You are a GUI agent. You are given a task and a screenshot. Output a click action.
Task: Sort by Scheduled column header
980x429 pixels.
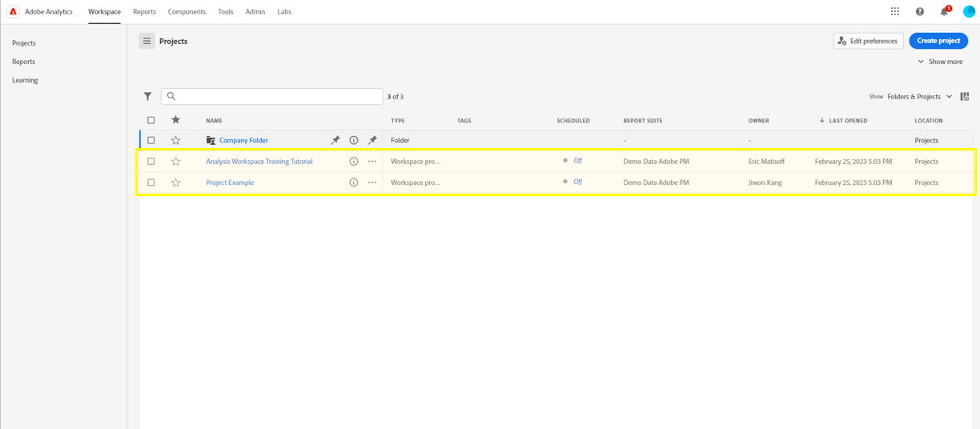pos(573,121)
